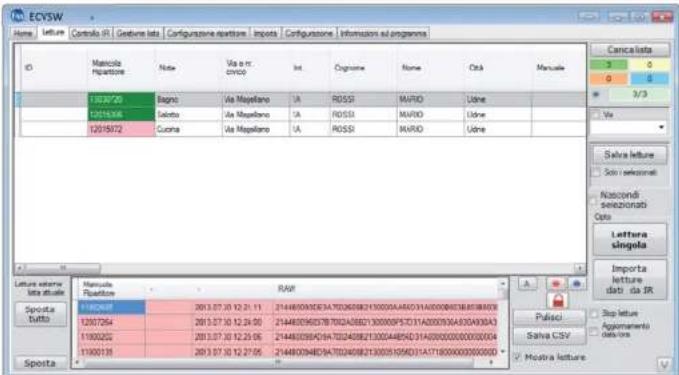Uncheck the Mostra letture checkbox
679x375 pixels.
(x=517, y=357)
